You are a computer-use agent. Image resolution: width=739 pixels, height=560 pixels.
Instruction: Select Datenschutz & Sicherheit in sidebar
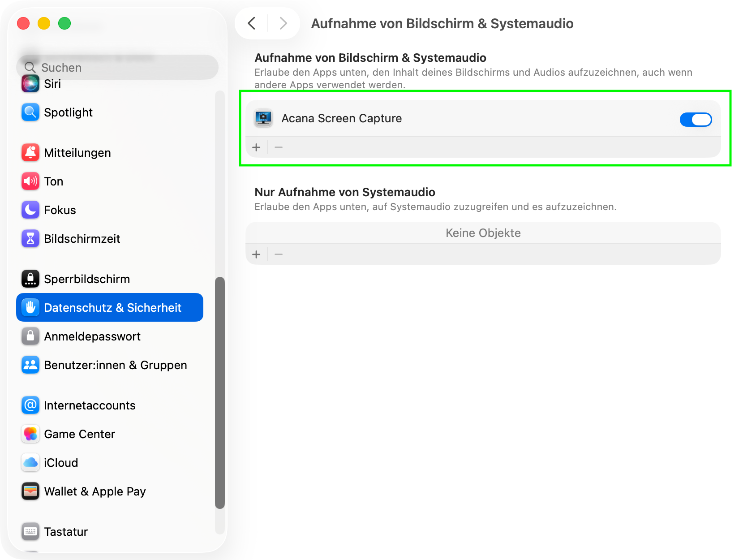tap(110, 308)
